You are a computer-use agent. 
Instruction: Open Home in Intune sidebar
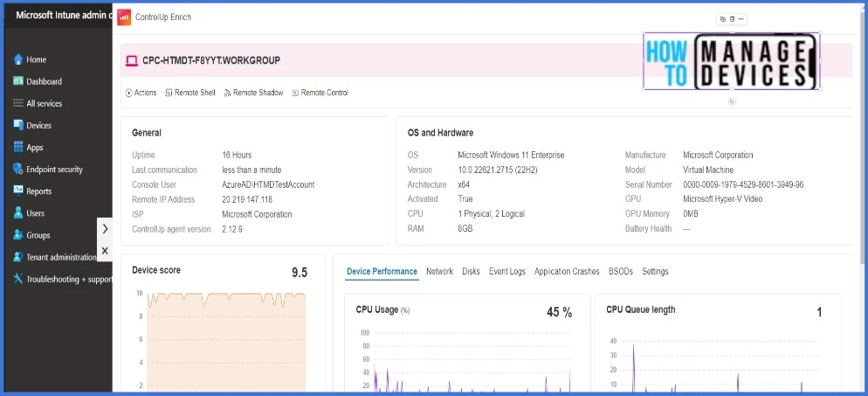tap(37, 59)
